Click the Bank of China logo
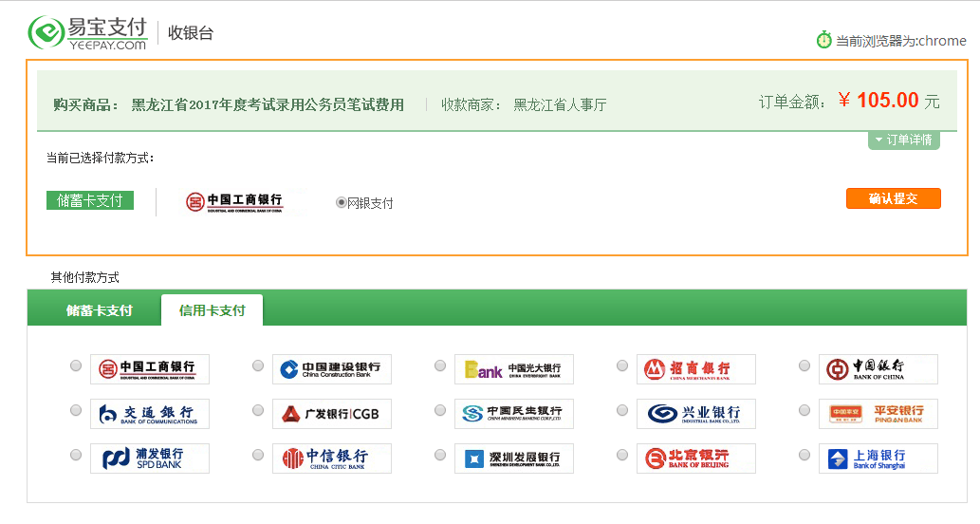The width and height of the screenshot is (980, 524). (878, 369)
